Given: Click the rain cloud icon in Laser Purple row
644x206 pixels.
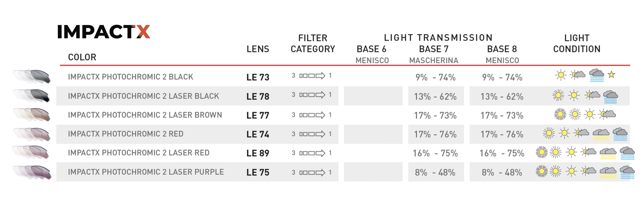Looking at the screenshot, I should coord(627,172).
